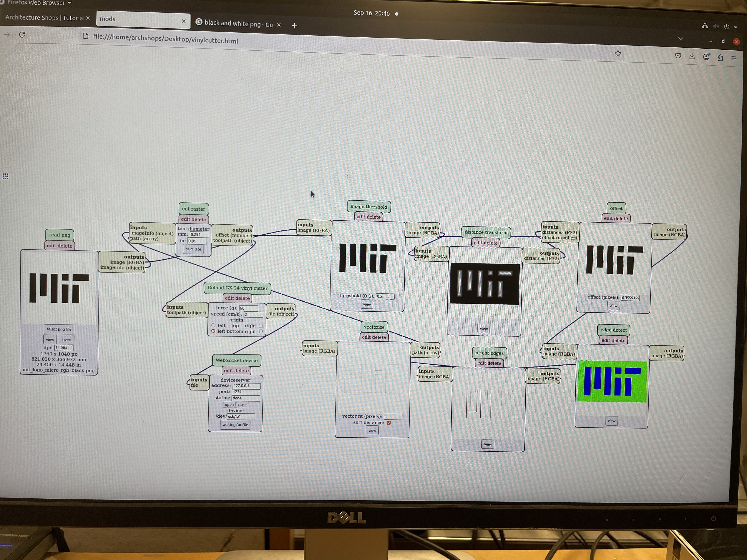Viewport: 747px width, 560px height.
Task: Open the extensions puzzle icon
Action: click(720, 58)
